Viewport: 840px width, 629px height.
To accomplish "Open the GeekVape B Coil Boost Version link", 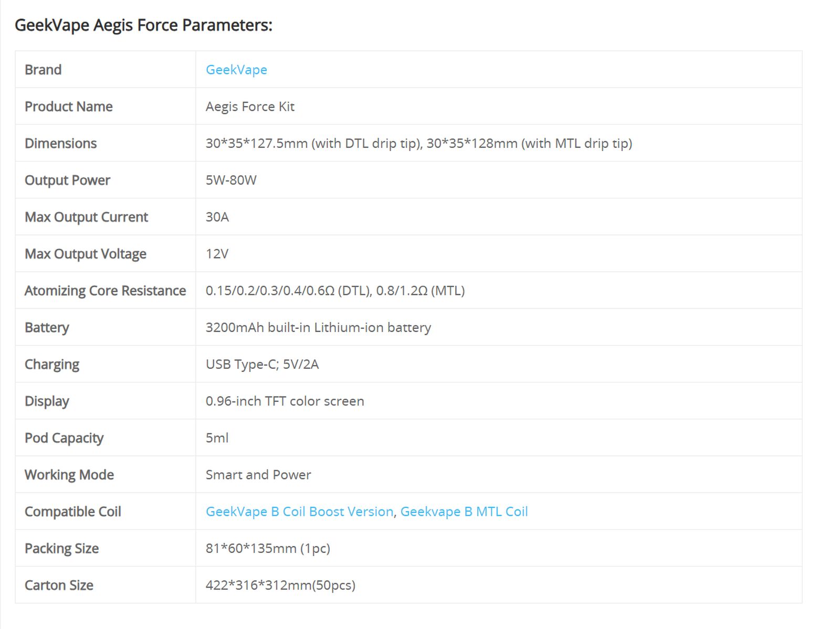I will pyautogui.click(x=299, y=511).
